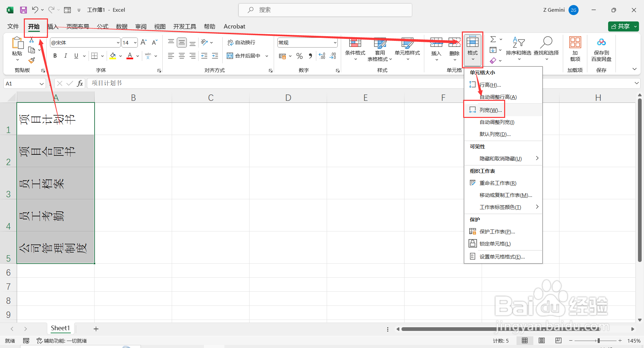
Task: Click the Clear eraser icon
Action: (493, 61)
